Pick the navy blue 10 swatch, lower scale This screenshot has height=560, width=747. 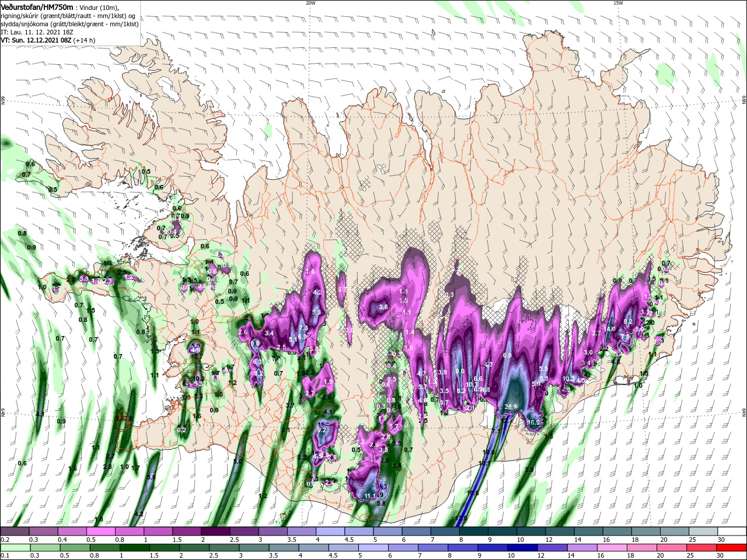point(522,548)
